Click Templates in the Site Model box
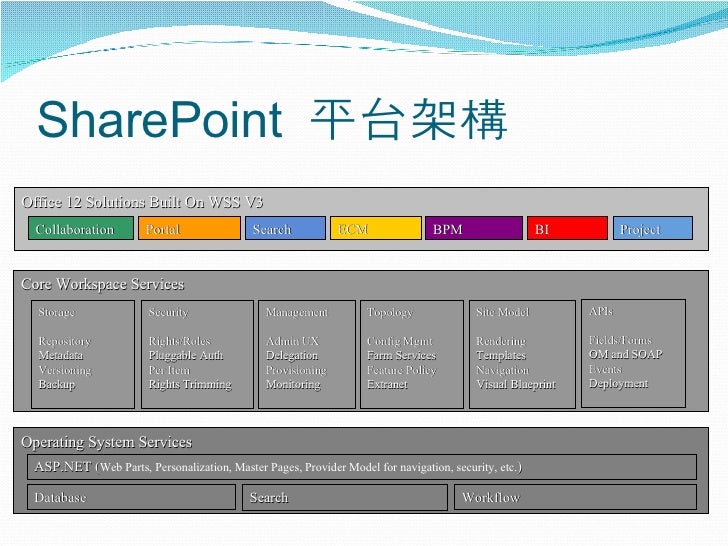Image resolution: width=728 pixels, height=546 pixels. coord(501,355)
